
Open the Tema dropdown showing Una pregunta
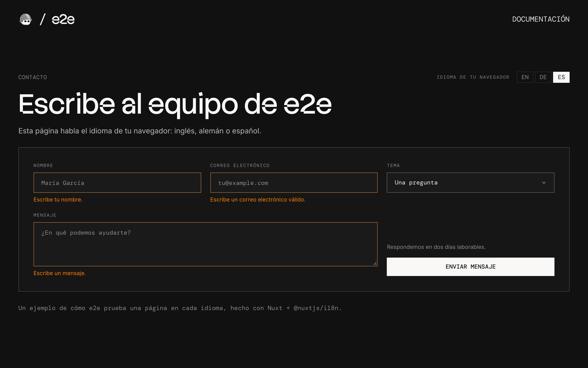[470, 183]
